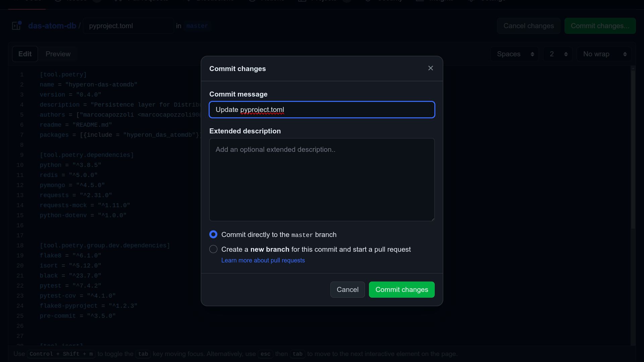Select Create a new branch option
The image size is (644, 362).
[x=213, y=249]
